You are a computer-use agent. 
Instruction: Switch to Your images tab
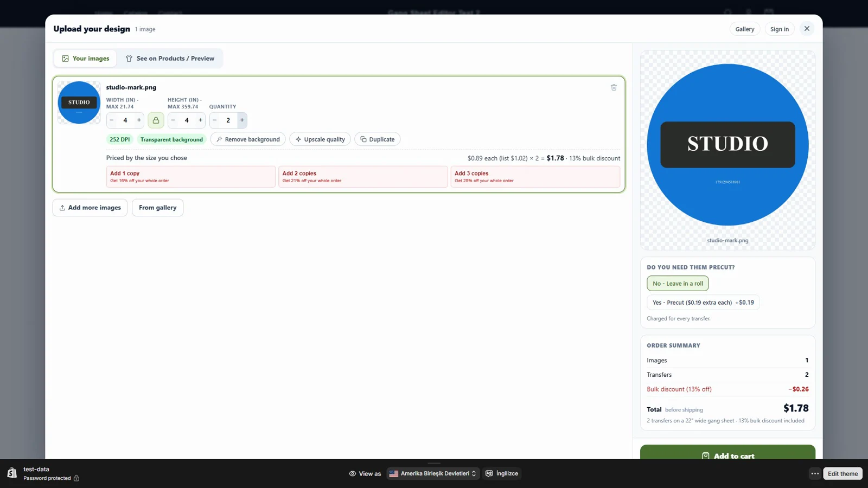(x=85, y=59)
